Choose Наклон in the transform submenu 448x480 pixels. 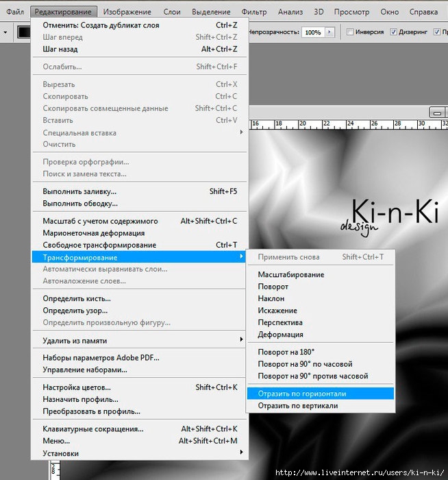321,298
